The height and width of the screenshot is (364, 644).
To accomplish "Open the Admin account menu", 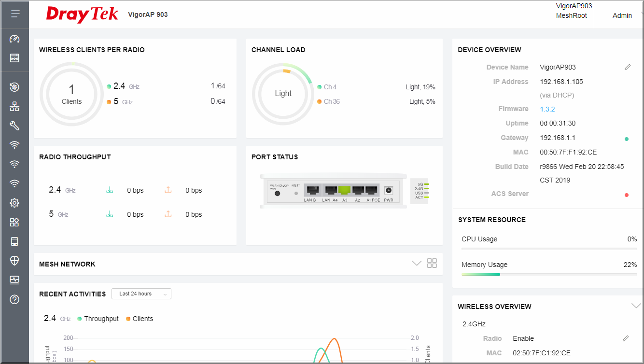I will 622,15.
